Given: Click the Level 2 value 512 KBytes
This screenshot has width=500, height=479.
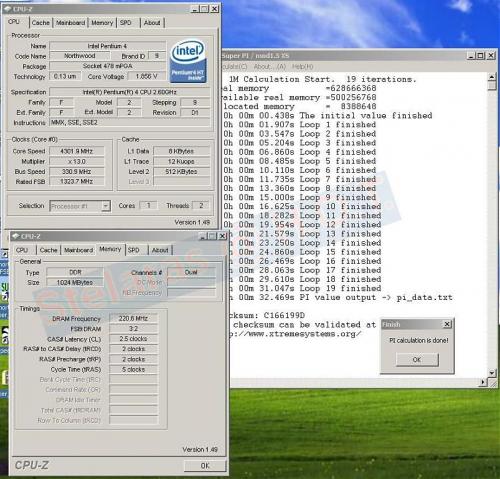Looking at the screenshot, I should click(x=181, y=172).
